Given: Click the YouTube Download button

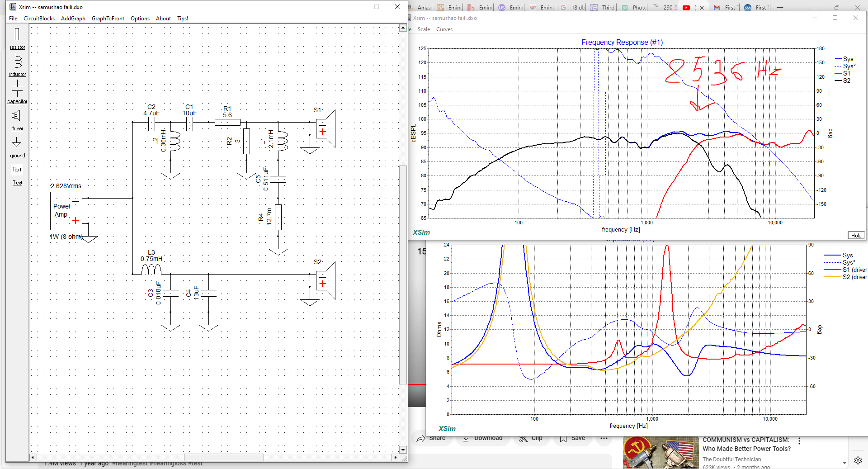Looking at the screenshot, I should (x=483, y=438).
